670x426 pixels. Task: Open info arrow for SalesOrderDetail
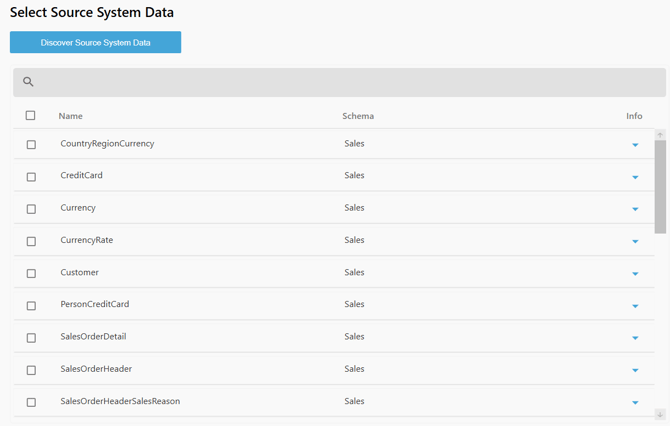click(635, 338)
